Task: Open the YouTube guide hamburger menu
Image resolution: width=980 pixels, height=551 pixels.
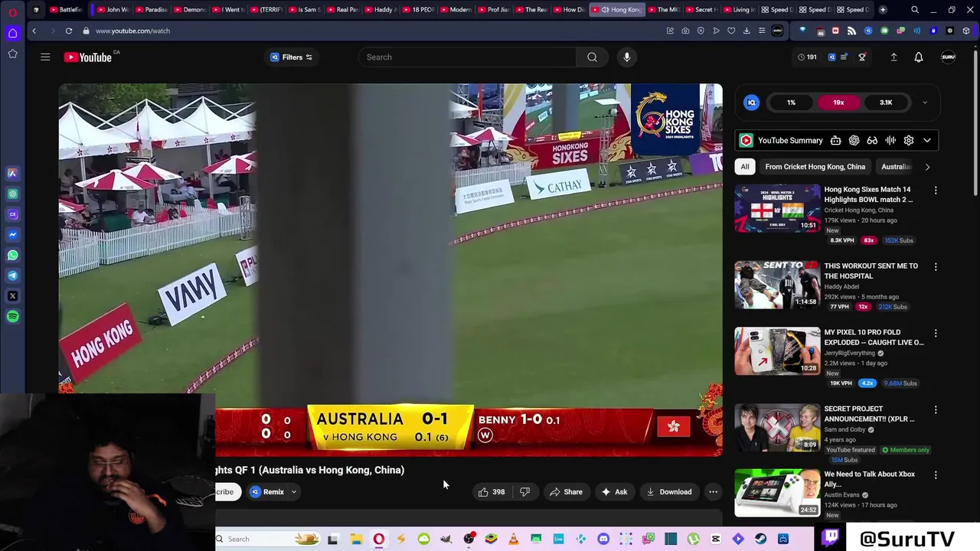Action: click(45, 57)
